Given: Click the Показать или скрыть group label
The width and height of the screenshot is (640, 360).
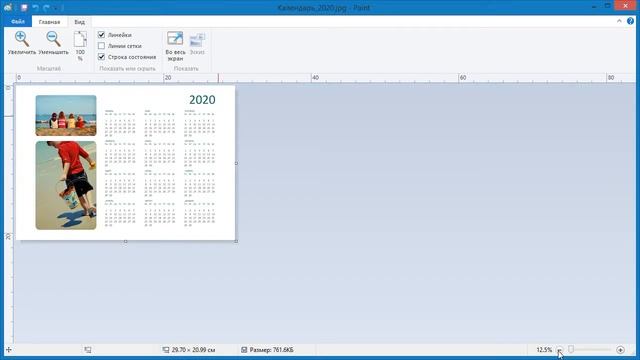Looking at the screenshot, I should [x=127, y=69].
